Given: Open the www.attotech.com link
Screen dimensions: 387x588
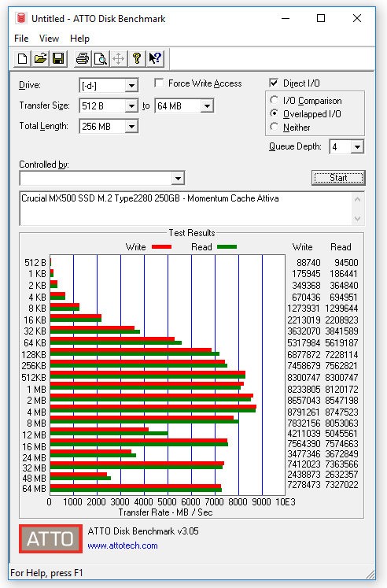Looking at the screenshot, I should coord(123,545).
